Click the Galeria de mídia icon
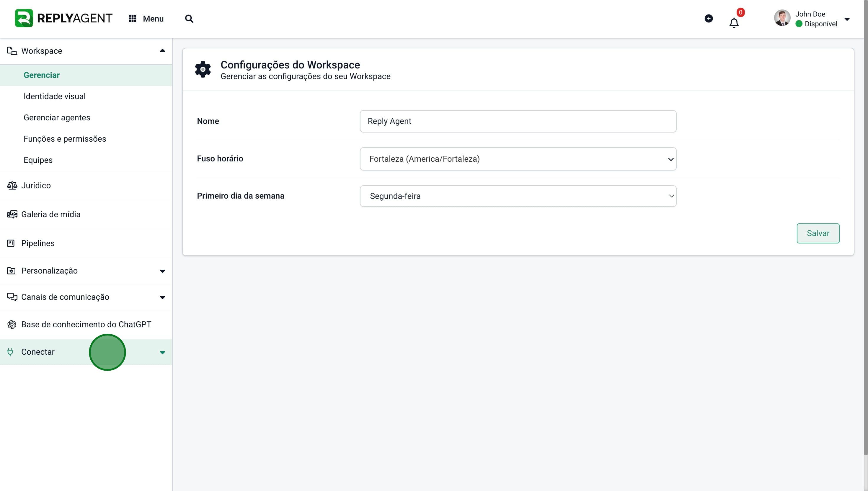868x491 pixels. [12, 215]
